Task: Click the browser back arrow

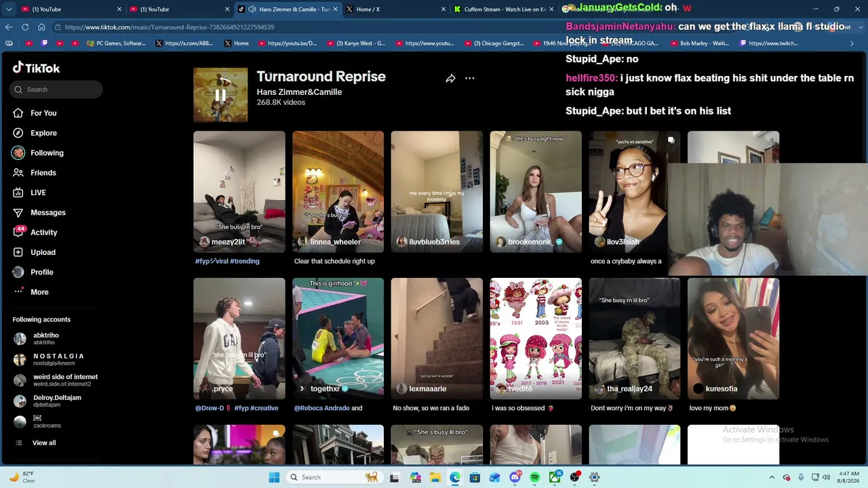Action: click(x=9, y=27)
